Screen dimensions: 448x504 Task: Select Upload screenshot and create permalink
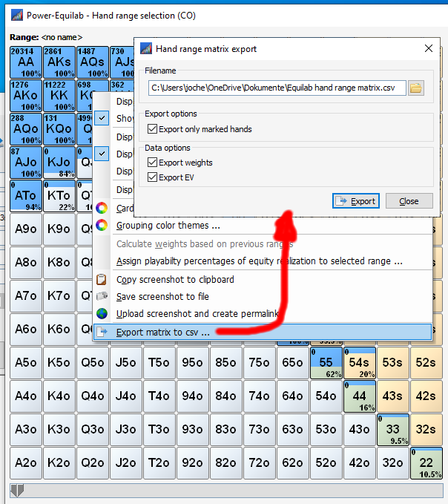click(263, 313)
